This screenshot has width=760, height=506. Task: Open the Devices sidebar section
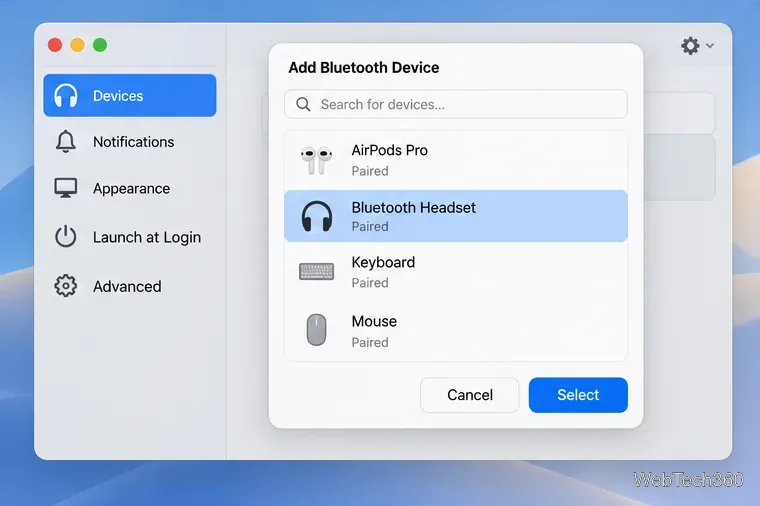pyautogui.click(x=129, y=95)
